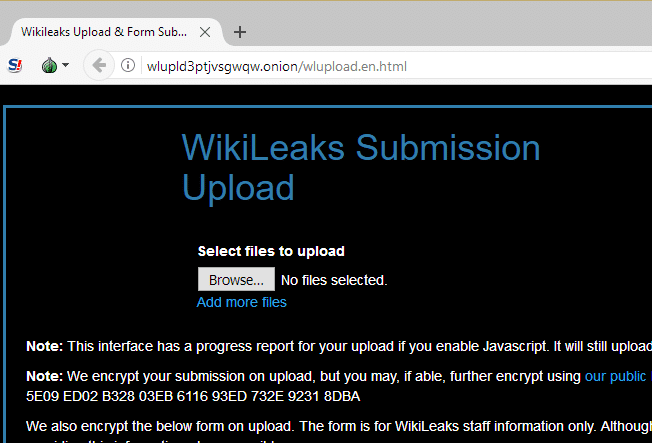Show site information via info icon
652x443 pixels.
(x=128, y=65)
